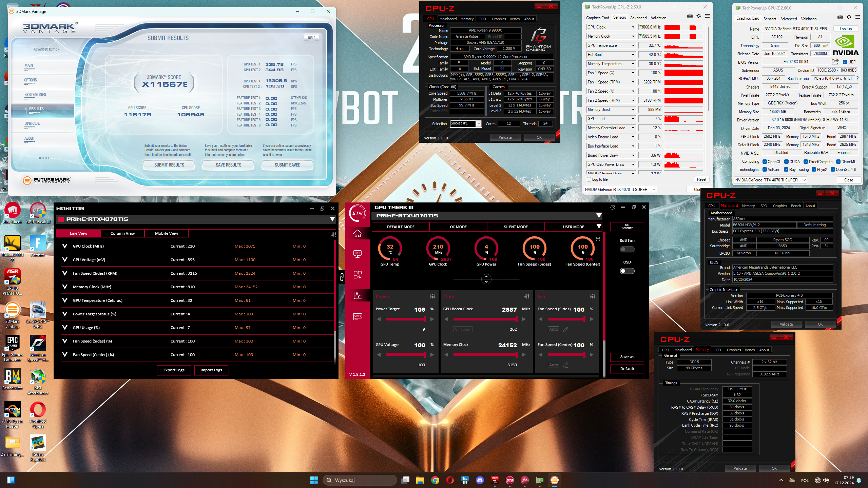Click Reset button in GPU-Z sensors
868x488 pixels.
click(701, 179)
